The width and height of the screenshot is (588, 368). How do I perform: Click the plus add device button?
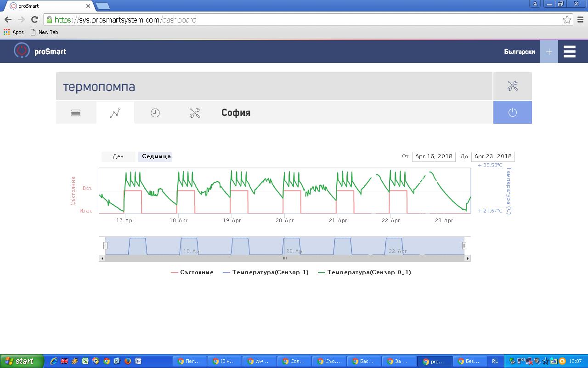(548, 52)
